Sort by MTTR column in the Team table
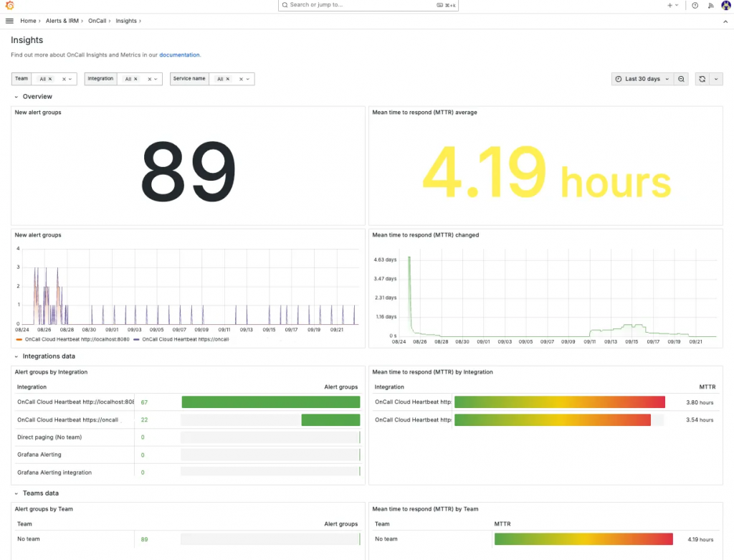 (502, 524)
